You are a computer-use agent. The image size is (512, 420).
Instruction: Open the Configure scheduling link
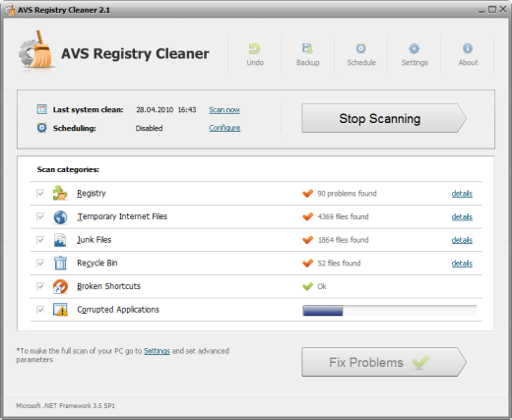tap(224, 128)
